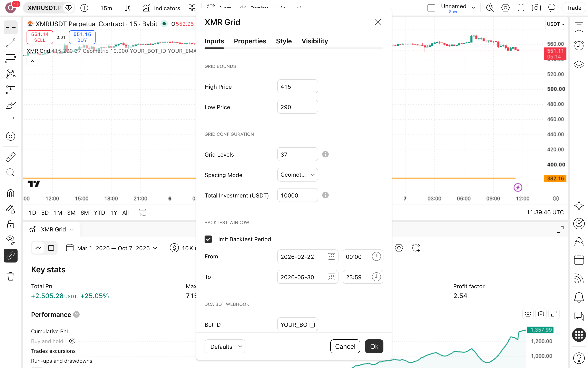Click the Trade button
The height and width of the screenshot is (368, 588).
(x=574, y=8)
